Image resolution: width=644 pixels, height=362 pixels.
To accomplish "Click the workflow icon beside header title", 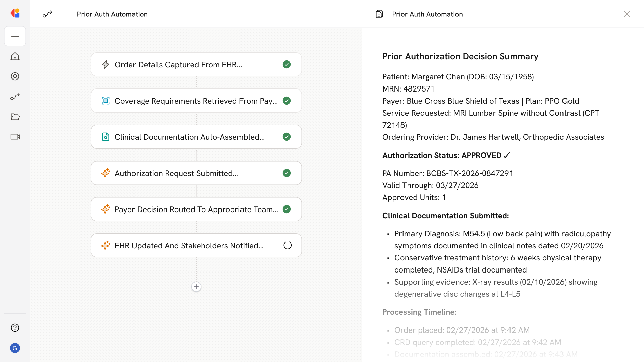I will pos(47,14).
